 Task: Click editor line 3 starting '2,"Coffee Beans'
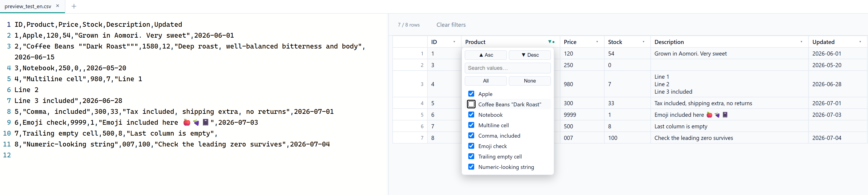[x=190, y=51]
